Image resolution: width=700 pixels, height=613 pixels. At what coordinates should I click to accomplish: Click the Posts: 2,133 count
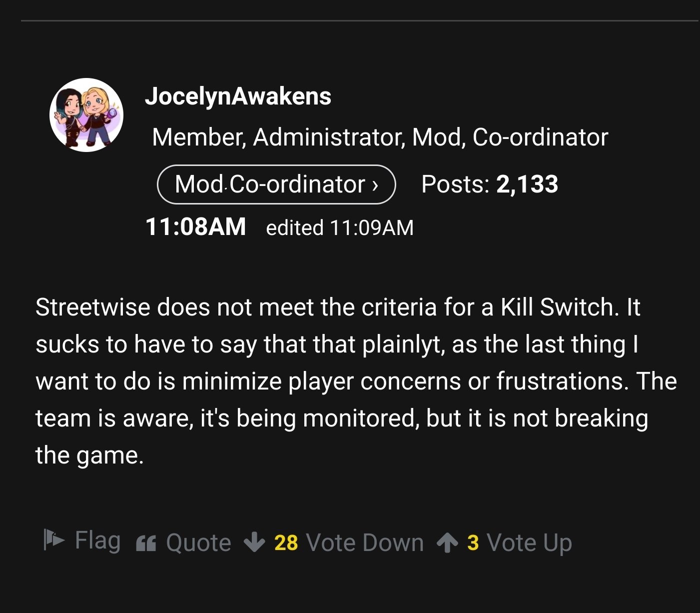pos(490,184)
